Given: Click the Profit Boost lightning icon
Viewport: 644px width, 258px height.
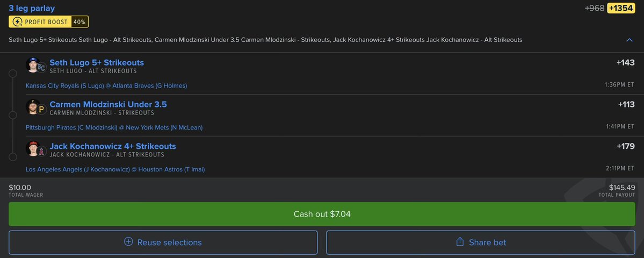Looking at the screenshot, I should 17,22.
